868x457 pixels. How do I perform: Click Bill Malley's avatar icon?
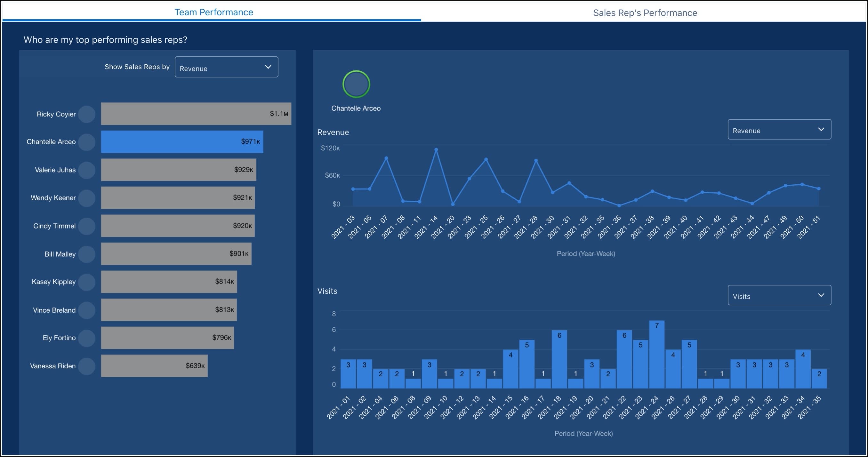pyautogui.click(x=87, y=254)
